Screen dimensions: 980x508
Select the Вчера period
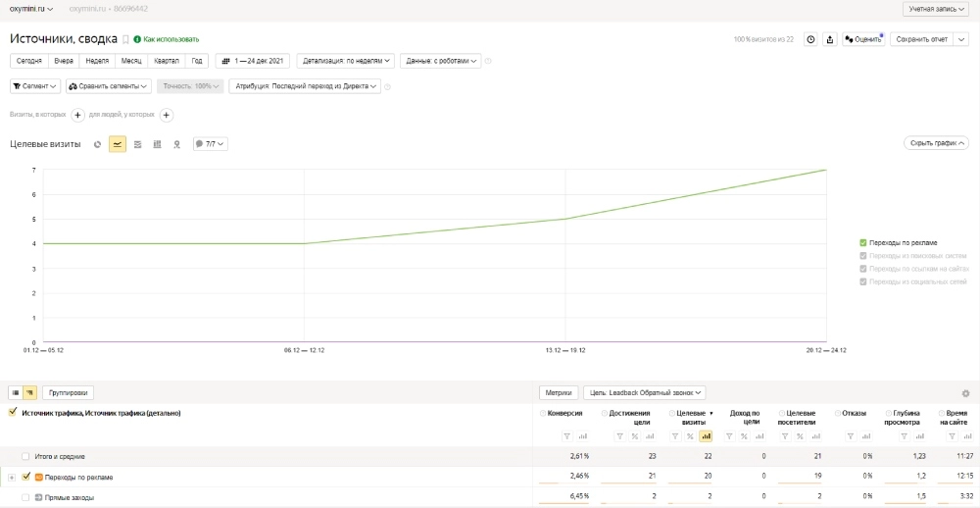[64, 62]
